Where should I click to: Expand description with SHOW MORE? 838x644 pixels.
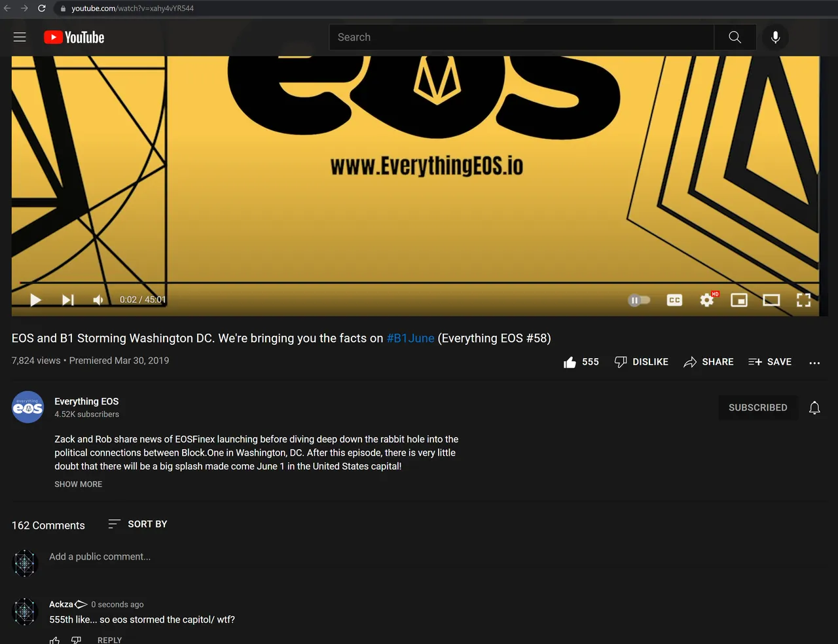click(x=78, y=484)
